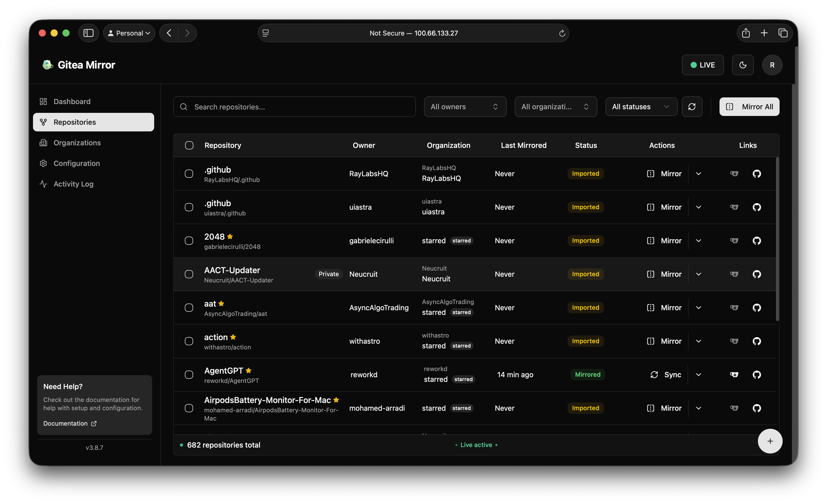Open the Gitea link for AgentGPT repository
827x504 pixels.
(734, 375)
